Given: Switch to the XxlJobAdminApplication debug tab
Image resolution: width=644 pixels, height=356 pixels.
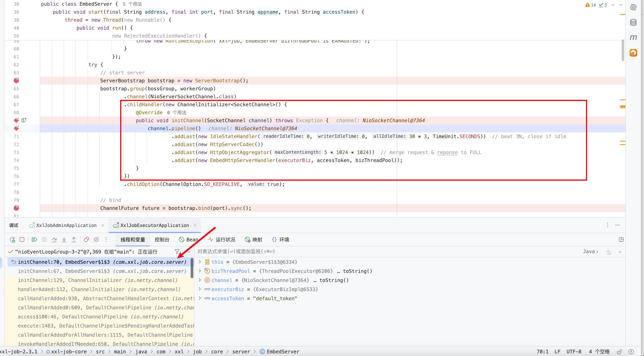Looking at the screenshot, I should pos(66,225).
